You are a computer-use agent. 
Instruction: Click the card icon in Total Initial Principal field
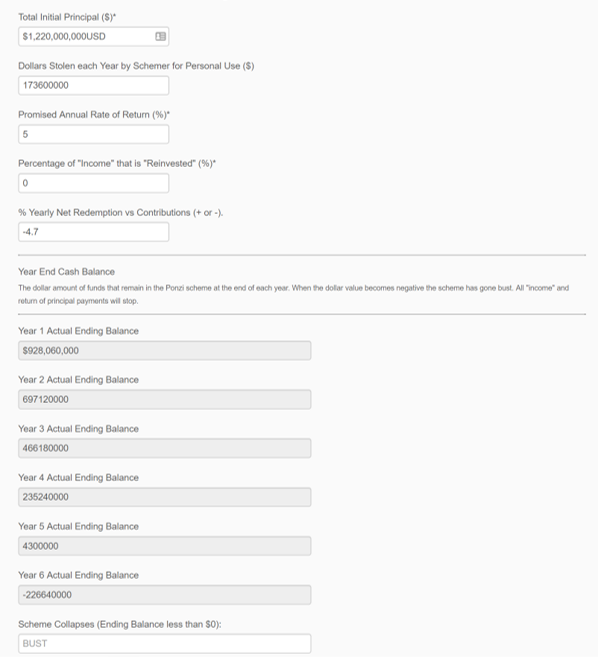(x=161, y=36)
